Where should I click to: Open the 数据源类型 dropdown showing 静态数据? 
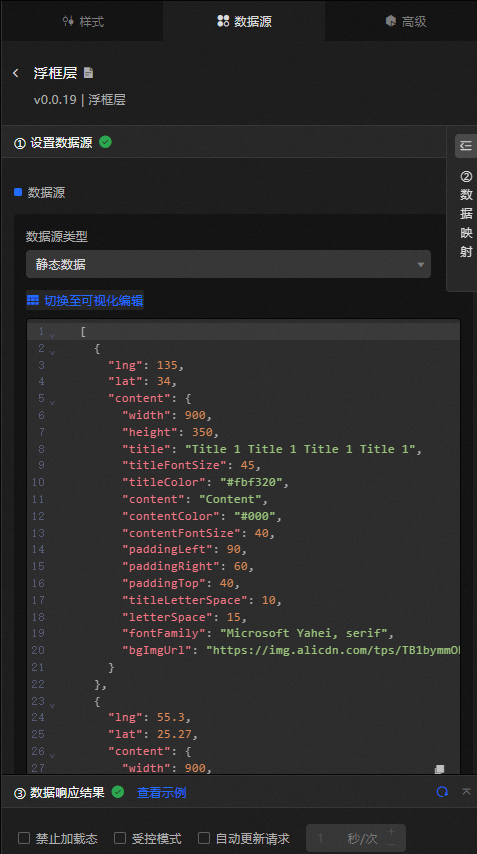click(x=228, y=264)
